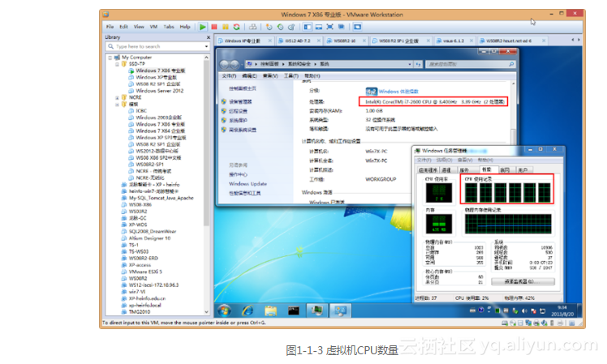Switch to Unity mode toolbar icon
Image resolution: width=607 pixels, height=364 pixels.
tap(341, 27)
